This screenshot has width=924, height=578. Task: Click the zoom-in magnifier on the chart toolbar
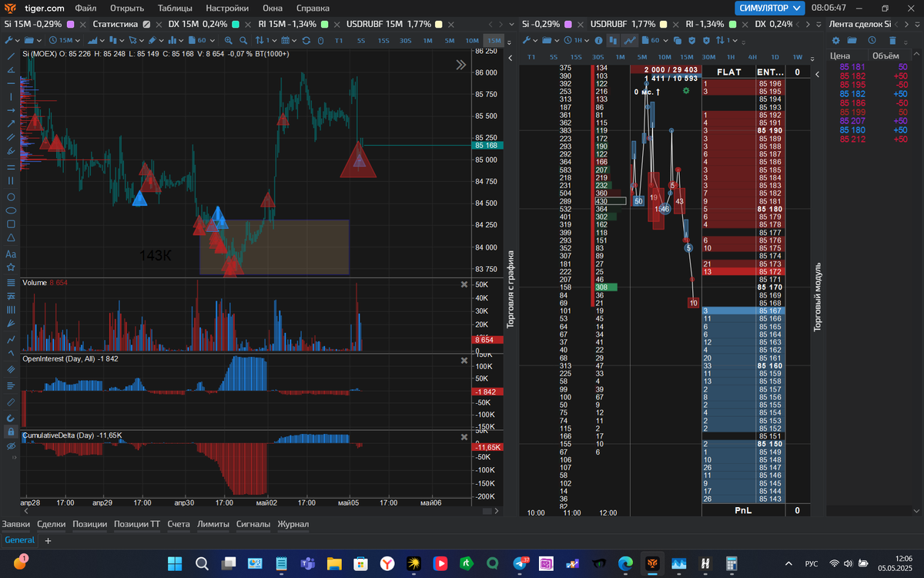229,40
